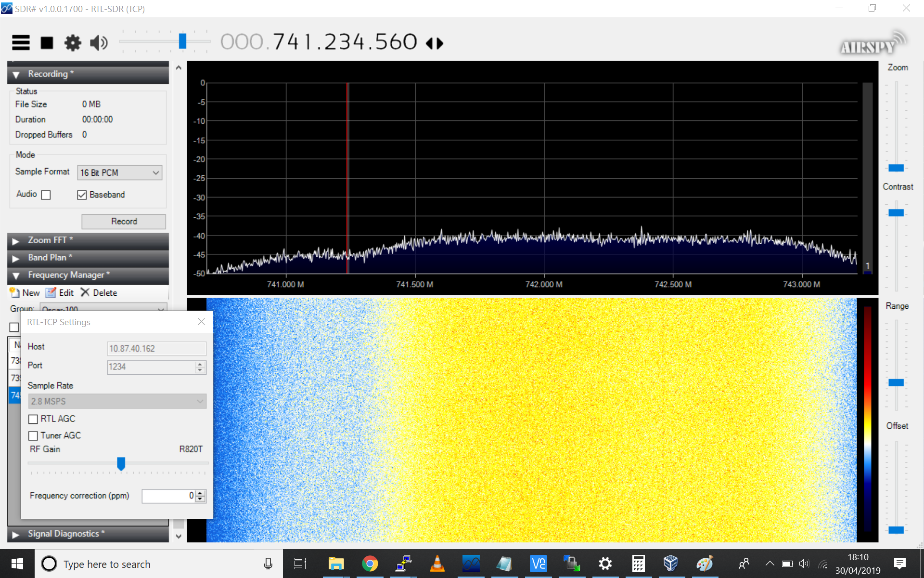Click the Airspy logo

(x=873, y=43)
